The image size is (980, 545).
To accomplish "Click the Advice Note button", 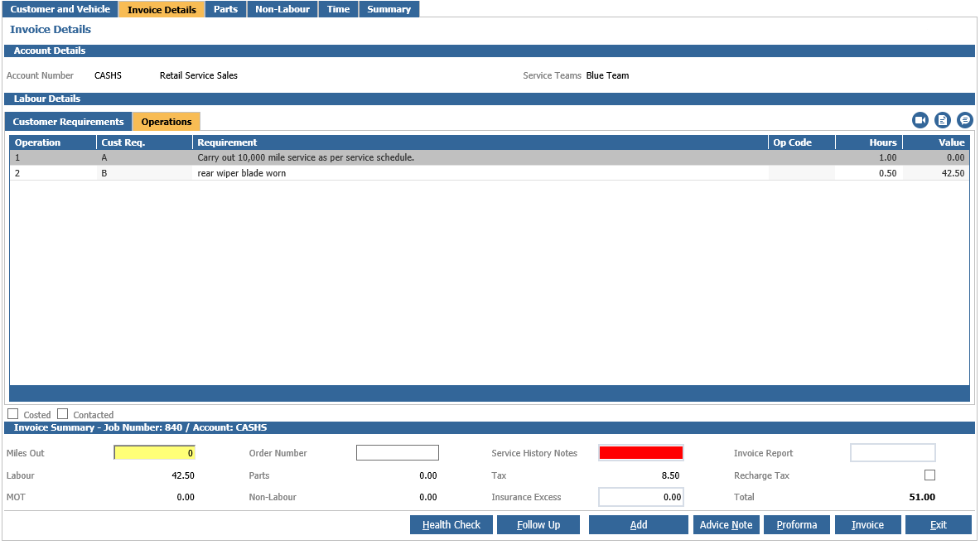I will click(726, 525).
